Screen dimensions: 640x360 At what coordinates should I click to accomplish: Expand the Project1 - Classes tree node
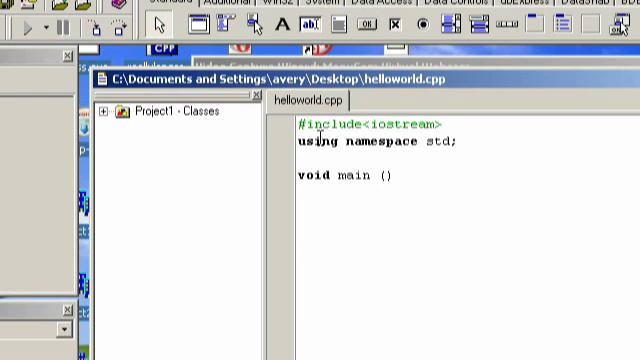tap(103, 111)
